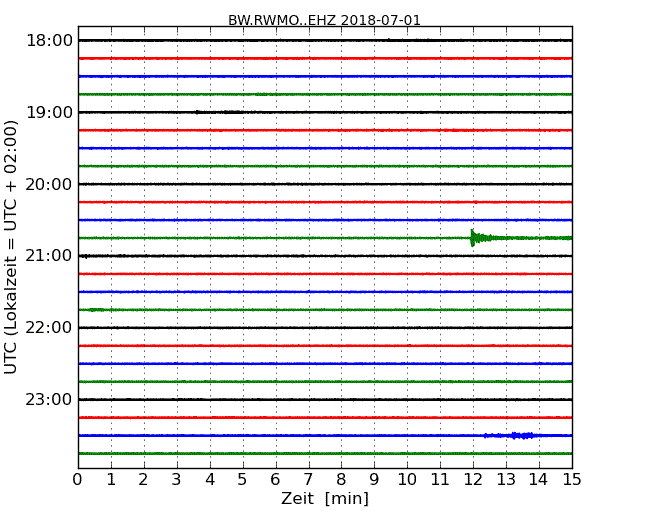Click the 22:00 time label
Viewport: 650px width, 520px height.
tap(49, 328)
